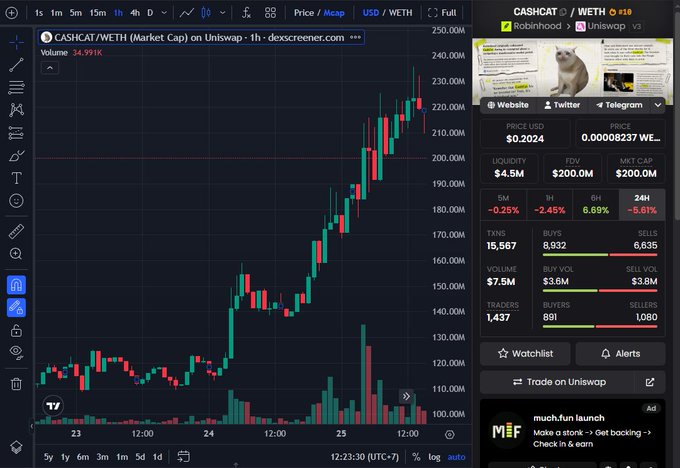Open the chart legend more options dots
The height and width of the screenshot is (468, 680).
click(355, 37)
